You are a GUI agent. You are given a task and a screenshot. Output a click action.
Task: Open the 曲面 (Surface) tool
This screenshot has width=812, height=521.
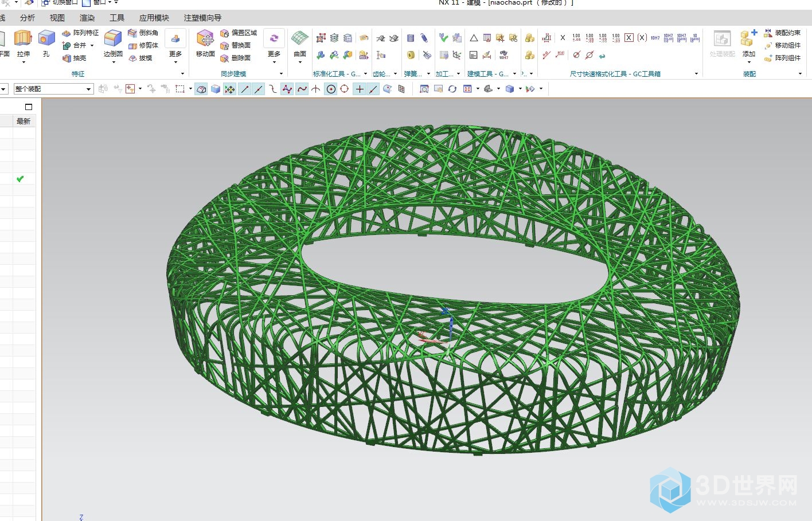click(300, 39)
